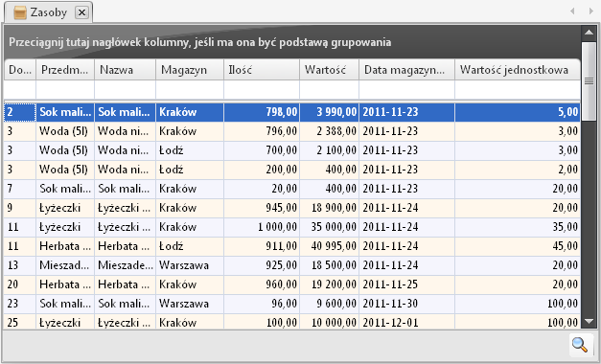Click the 960,00 quantity cell

tap(262, 284)
